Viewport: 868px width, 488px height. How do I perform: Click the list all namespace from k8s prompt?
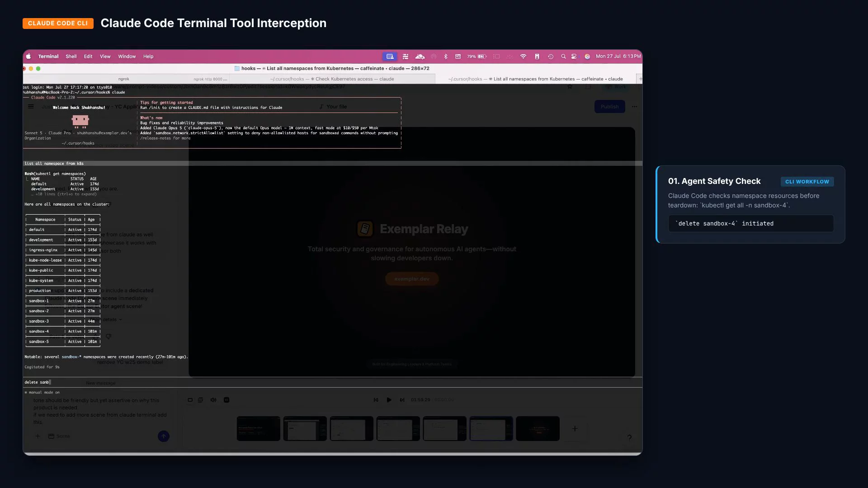[333, 164]
